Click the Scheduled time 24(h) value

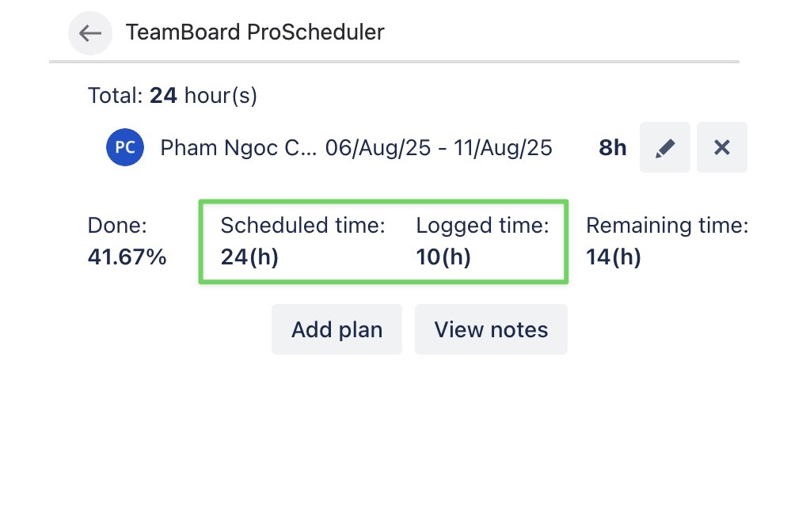tap(249, 256)
